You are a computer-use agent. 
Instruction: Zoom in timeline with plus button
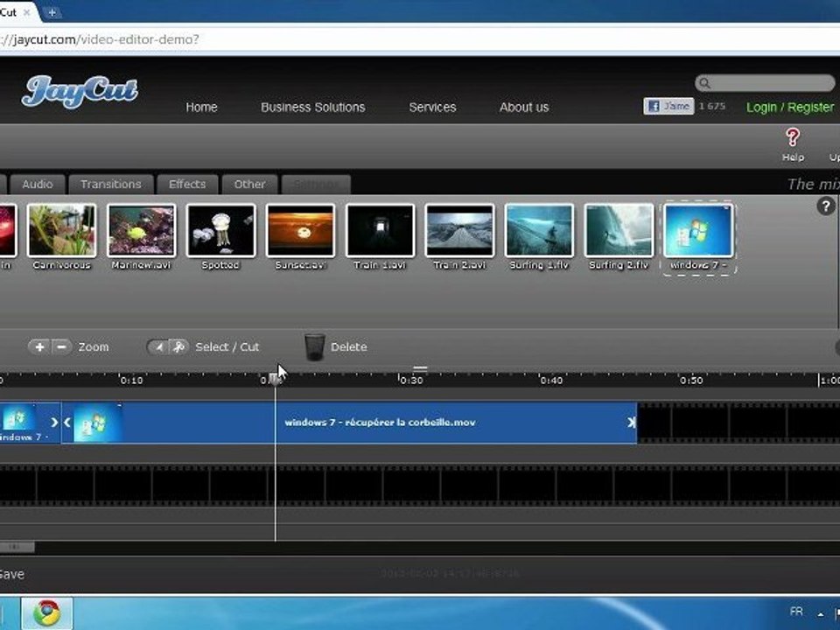click(39, 347)
